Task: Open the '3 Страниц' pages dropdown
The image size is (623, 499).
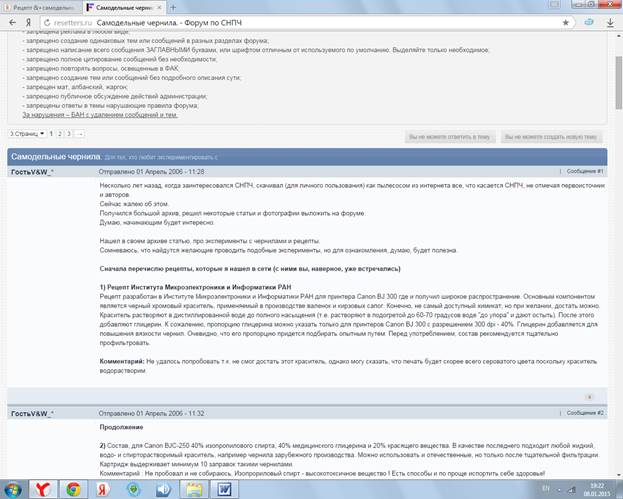Action: click(27, 134)
